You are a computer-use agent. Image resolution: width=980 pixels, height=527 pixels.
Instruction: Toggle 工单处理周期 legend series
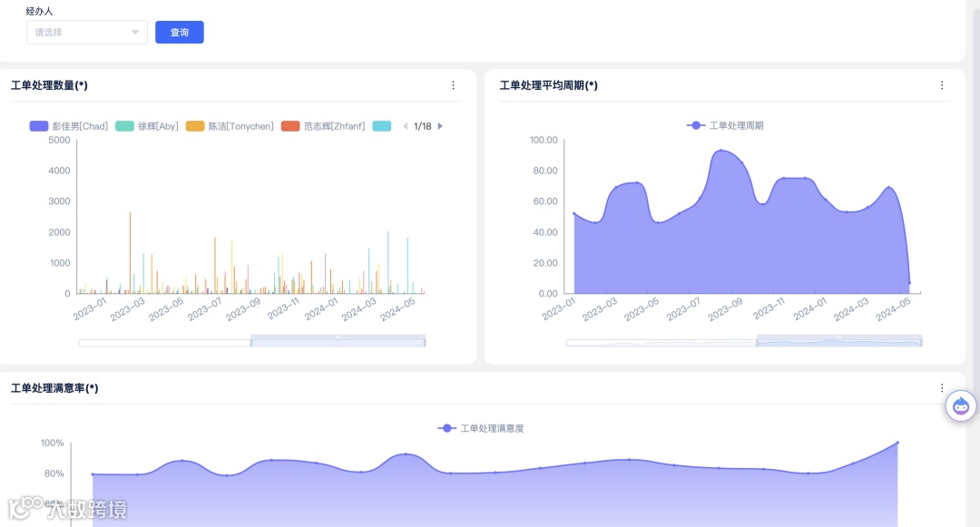(x=725, y=125)
